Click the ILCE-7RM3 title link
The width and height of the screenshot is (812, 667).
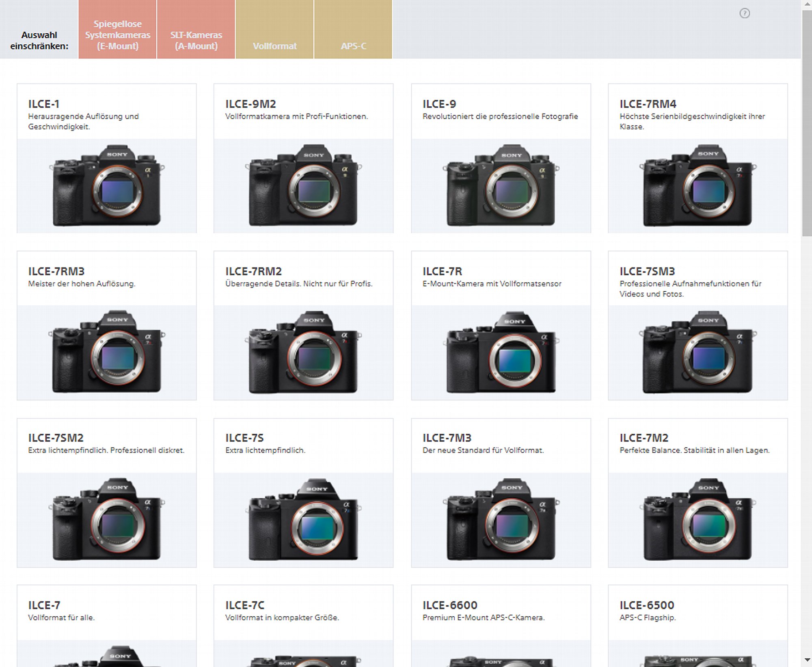click(x=56, y=271)
